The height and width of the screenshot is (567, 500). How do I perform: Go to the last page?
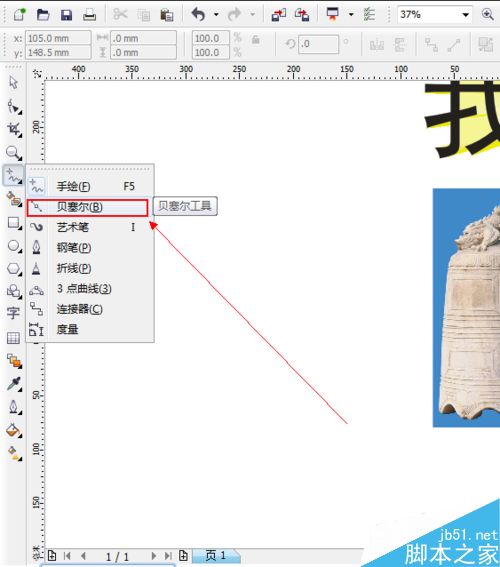168,555
